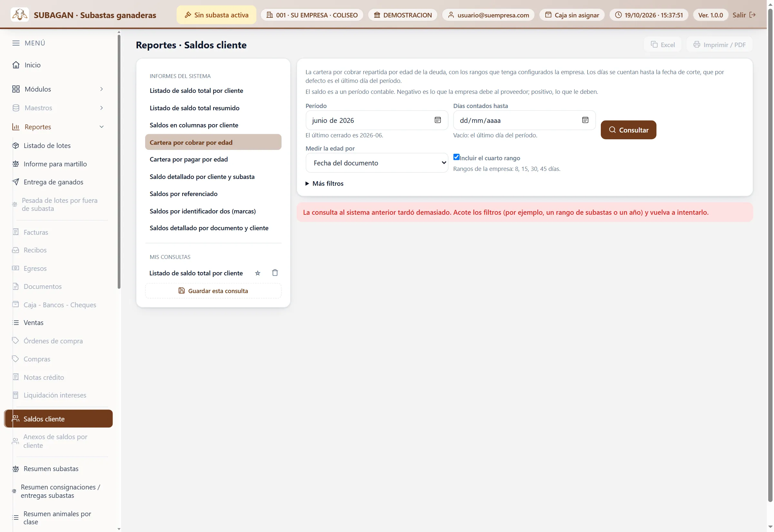Go to Inicio home icon

coord(16,65)
